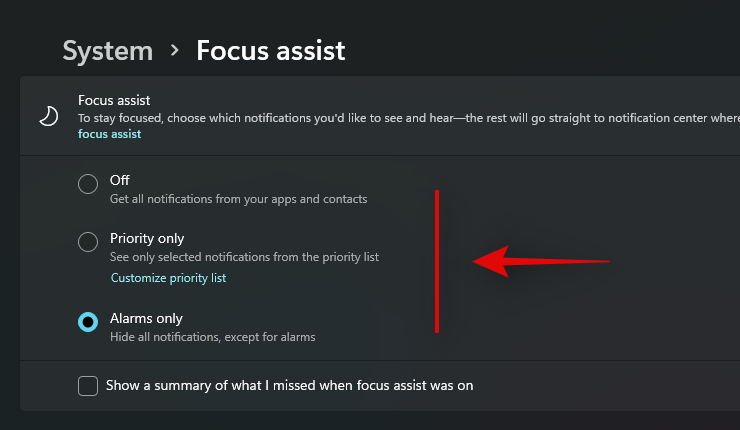Go back to System breadcrumb

click(108, 50)
